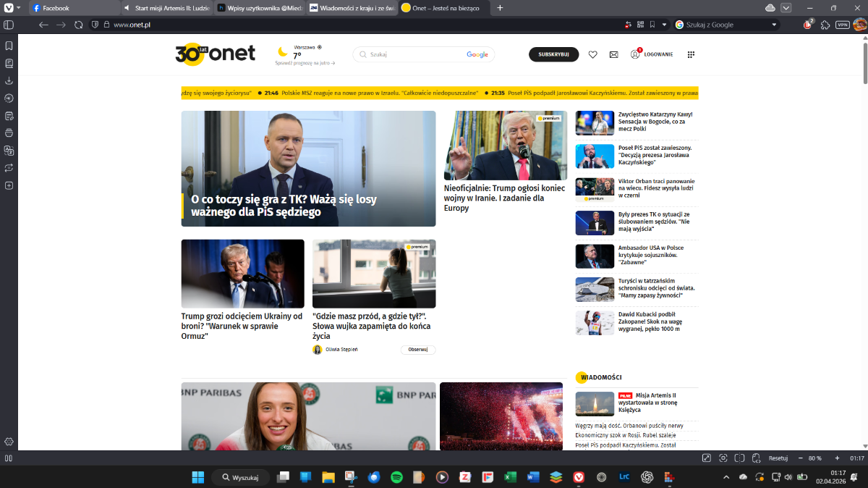Open the History panel in sidebar
The image size is (868, 488).
(9, 98)
